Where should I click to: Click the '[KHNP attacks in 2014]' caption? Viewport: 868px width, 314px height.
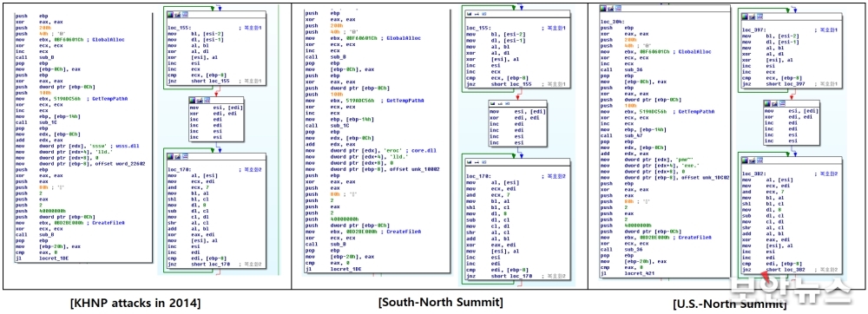[x=135, y=303]
